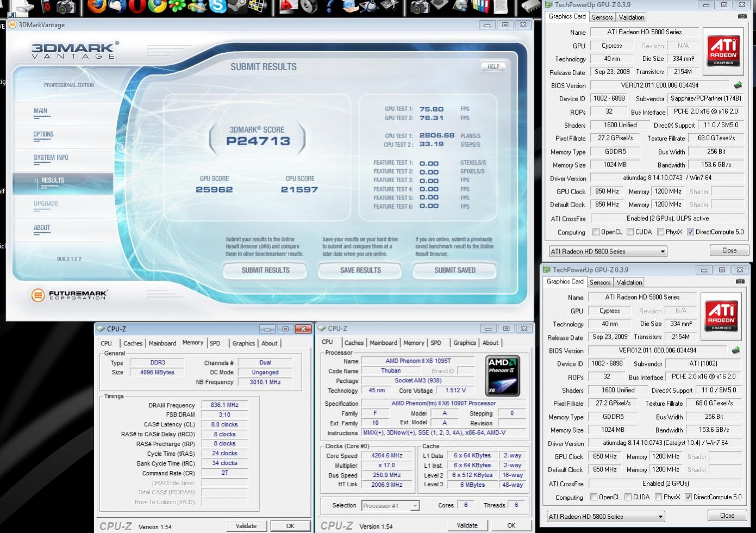Launch Steam from the top dock bar
Image resolution: width=756 pixels, height=533 pixels.
pos(238,6)
